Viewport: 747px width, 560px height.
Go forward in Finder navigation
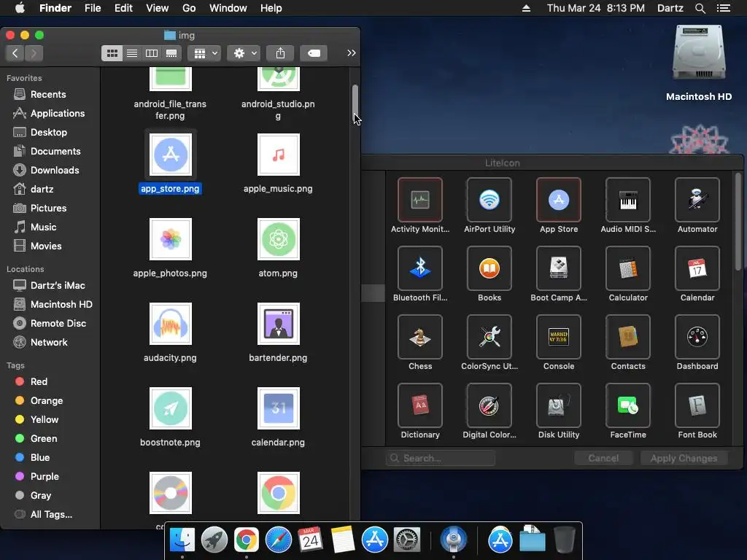(x=34, y=53)
